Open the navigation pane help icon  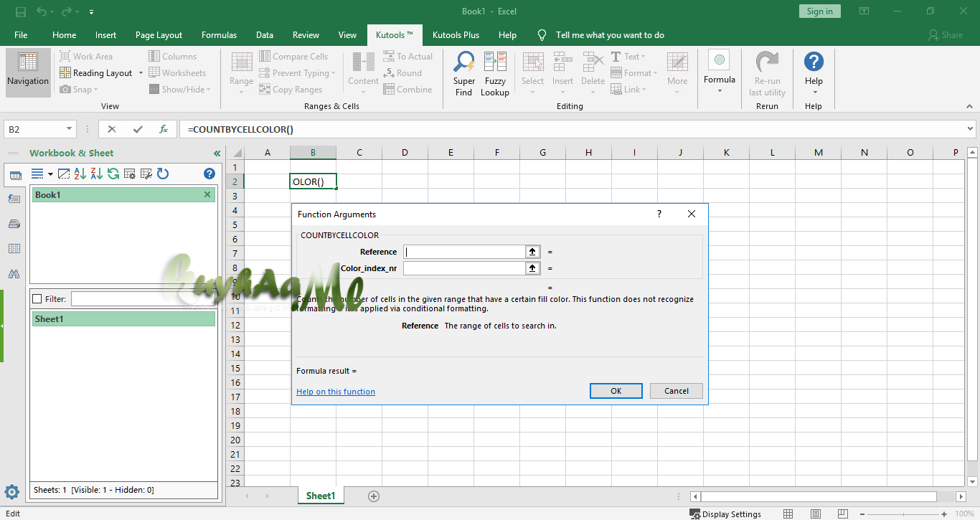(x=209, y=174)
